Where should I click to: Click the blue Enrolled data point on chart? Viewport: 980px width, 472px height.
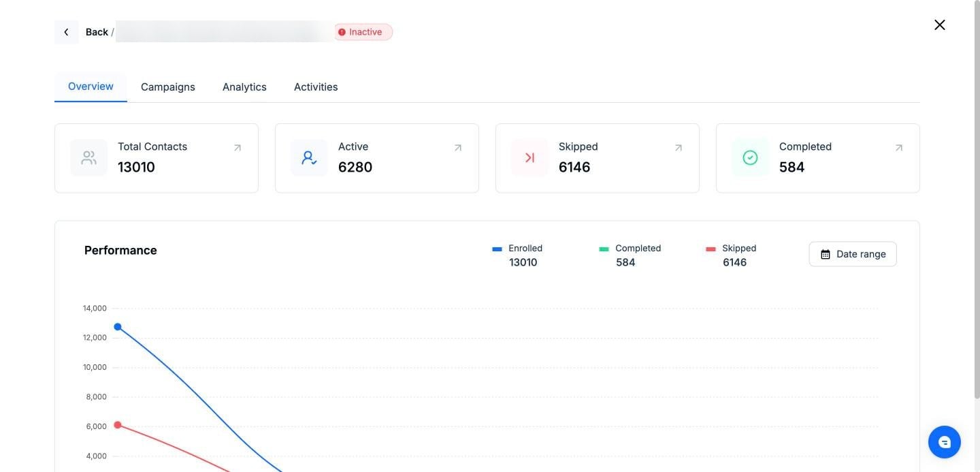click(118, 327)
